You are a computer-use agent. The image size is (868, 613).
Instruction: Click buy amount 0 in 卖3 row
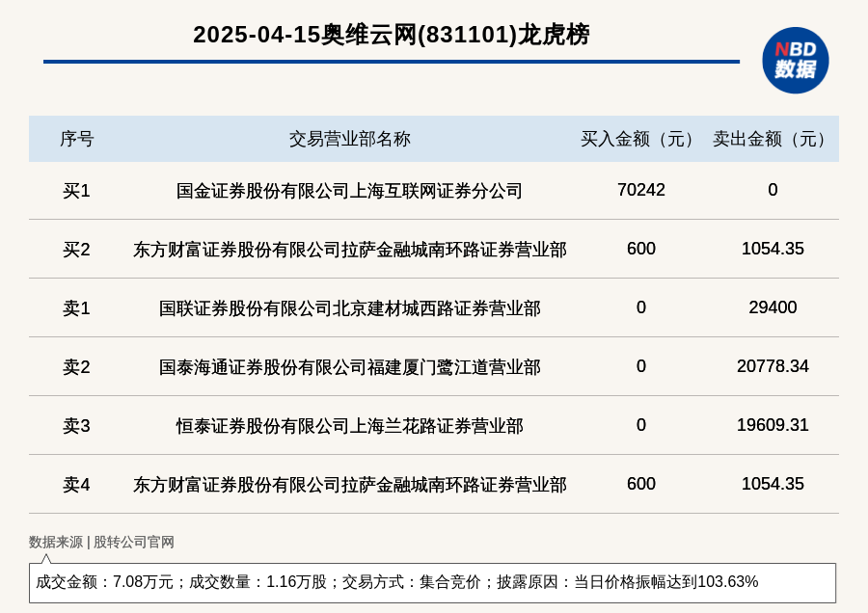point(641,424)
